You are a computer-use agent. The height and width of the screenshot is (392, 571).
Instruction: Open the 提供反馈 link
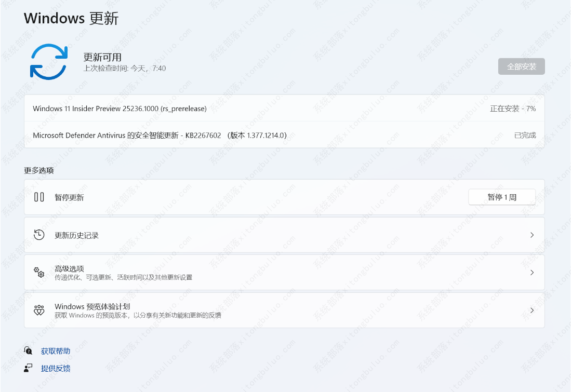[56, 368]
